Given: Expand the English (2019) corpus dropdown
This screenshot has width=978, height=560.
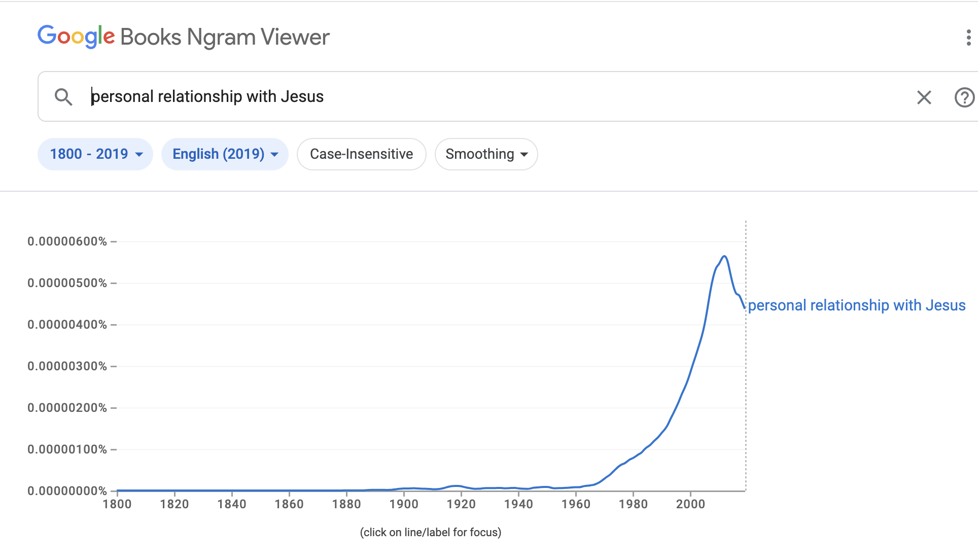Looking at the screenshot, I should (x=225, y=154).
